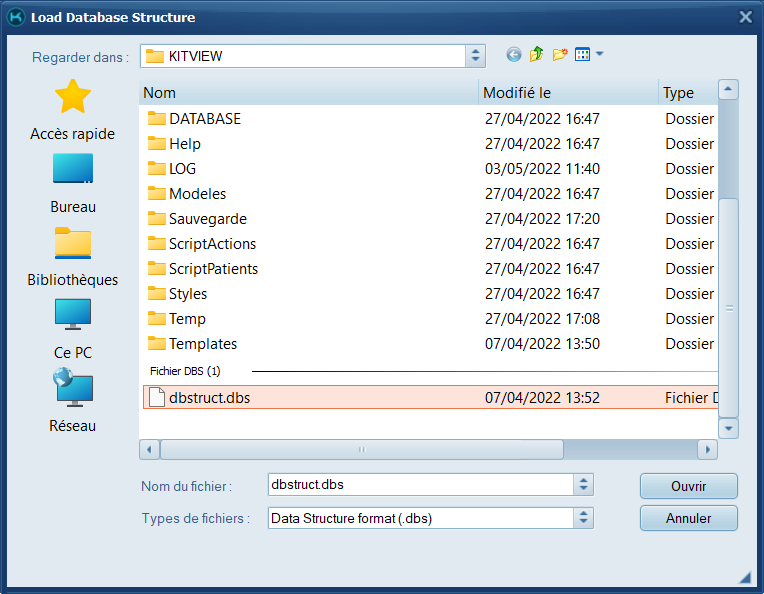Expand the Regarder dans folder dropdown
764x594 pixels.
tap(475, 56)
